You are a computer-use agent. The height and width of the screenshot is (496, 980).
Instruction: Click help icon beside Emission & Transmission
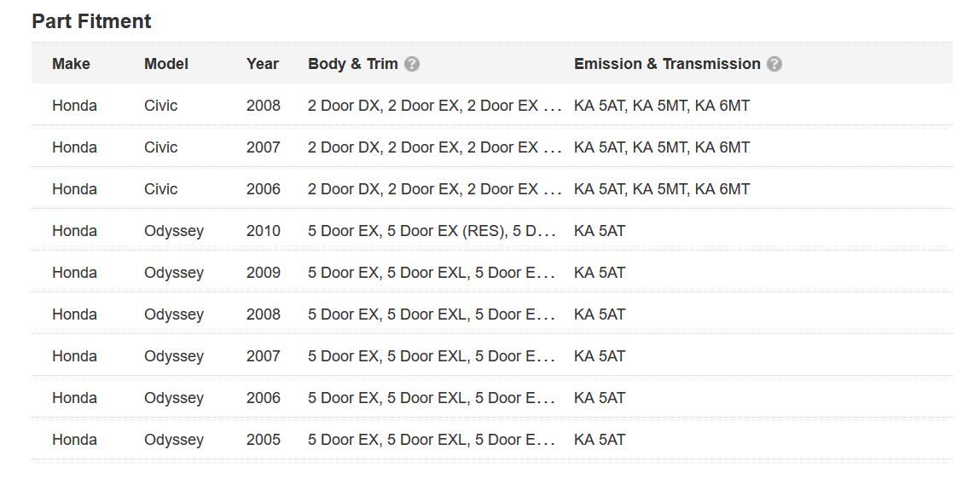coord(774,64)
